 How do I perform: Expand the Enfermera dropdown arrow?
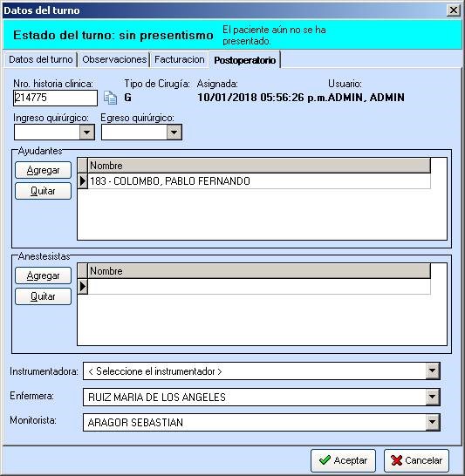coord(432,397)
